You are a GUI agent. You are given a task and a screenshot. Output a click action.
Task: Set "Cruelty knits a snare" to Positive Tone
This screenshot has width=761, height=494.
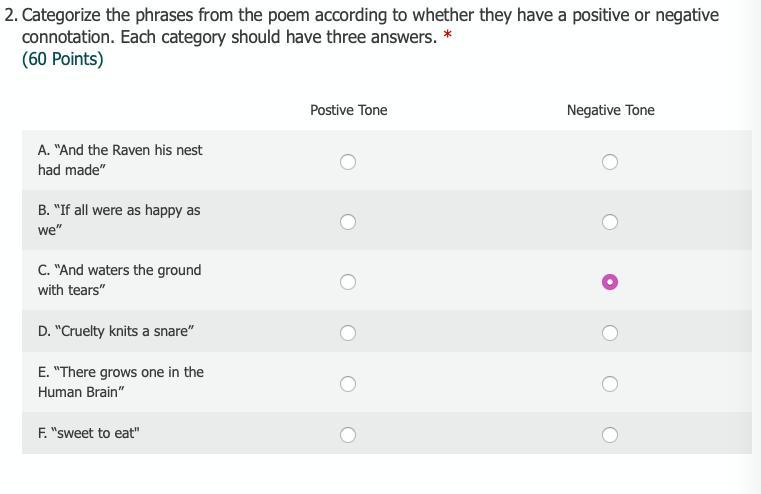[348, 333]
